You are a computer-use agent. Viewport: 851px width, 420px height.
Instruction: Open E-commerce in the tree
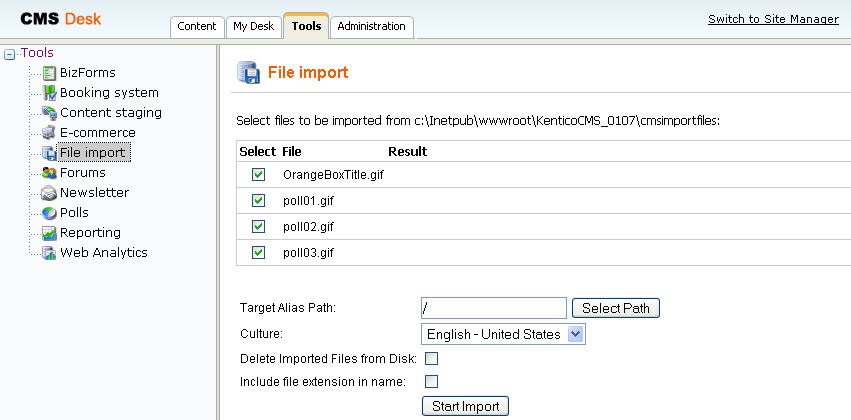pyautogui.click(x=98, y=133)
